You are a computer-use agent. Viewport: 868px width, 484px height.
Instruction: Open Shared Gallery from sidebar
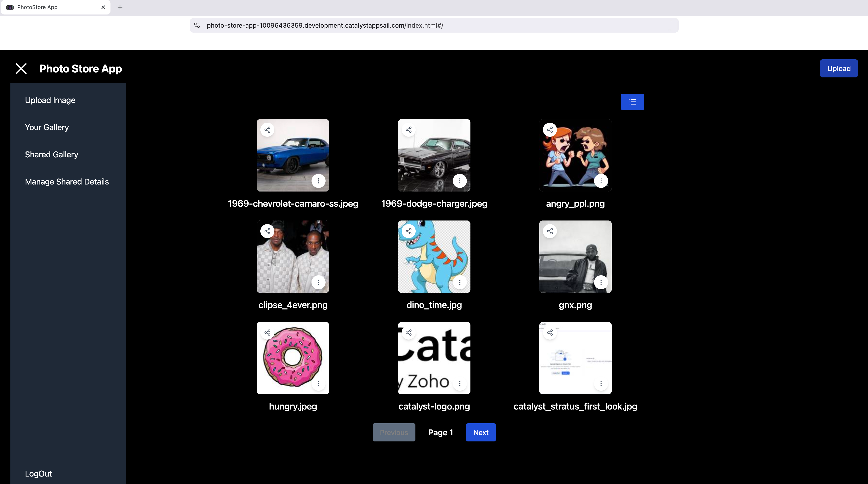tap(52, 154)
